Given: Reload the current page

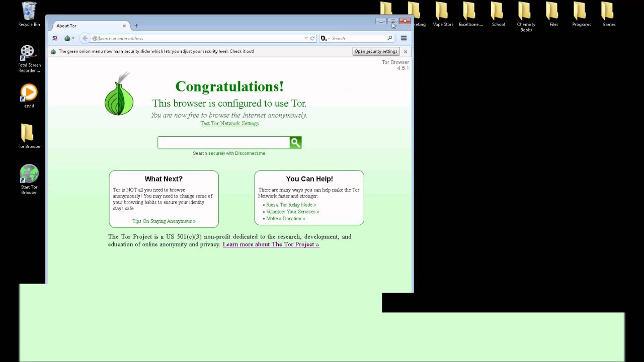Looking at the screenshot, I should pos(312,38).
